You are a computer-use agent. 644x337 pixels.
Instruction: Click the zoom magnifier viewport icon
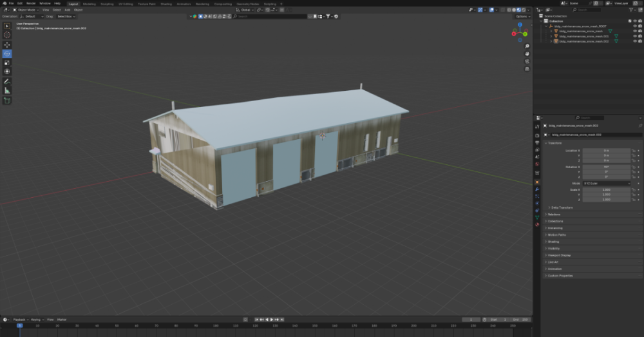527,46
